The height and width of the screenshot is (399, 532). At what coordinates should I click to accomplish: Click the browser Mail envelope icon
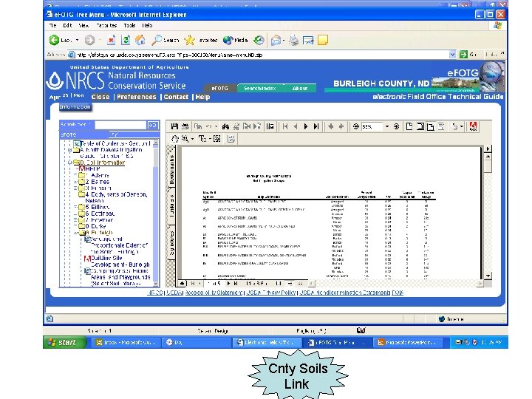[x=276, y=41]
